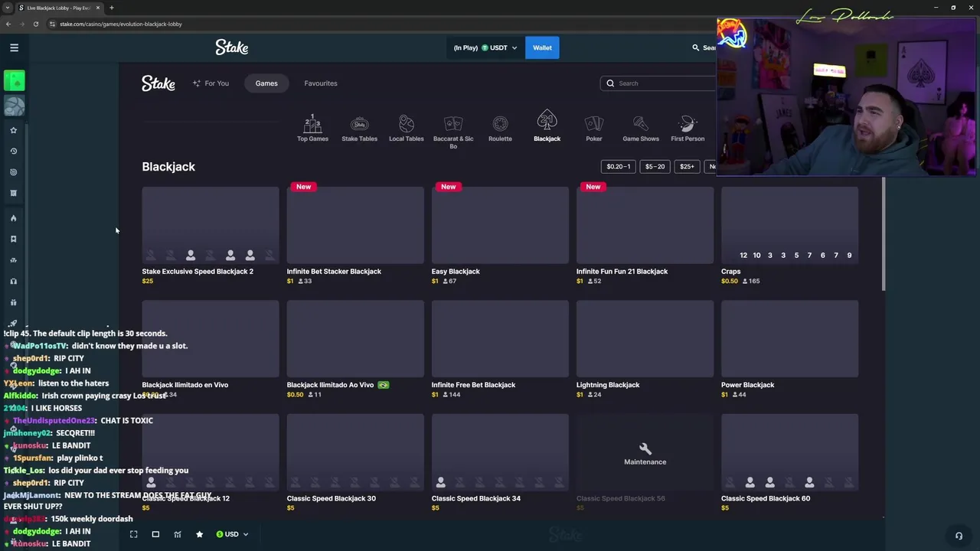This screenshot has width=980, height=551.
Task: Filter by $5–20 bet range
Action: point(655,166)
